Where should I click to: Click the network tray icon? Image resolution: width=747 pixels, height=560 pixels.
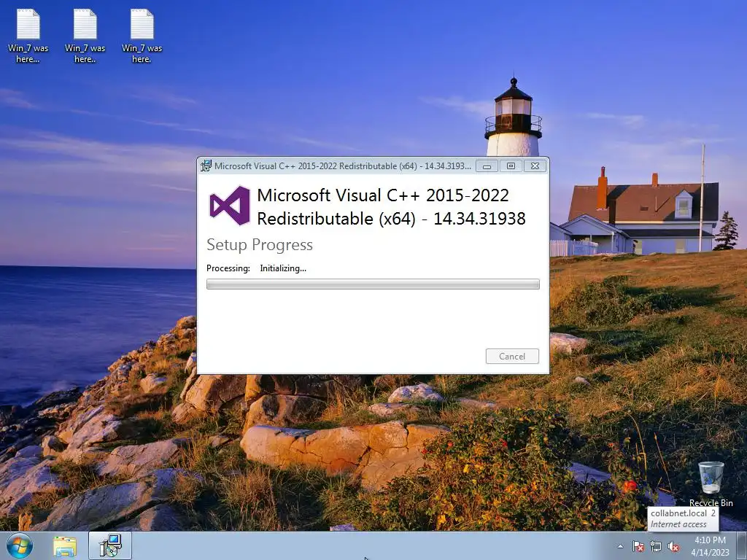656,546
